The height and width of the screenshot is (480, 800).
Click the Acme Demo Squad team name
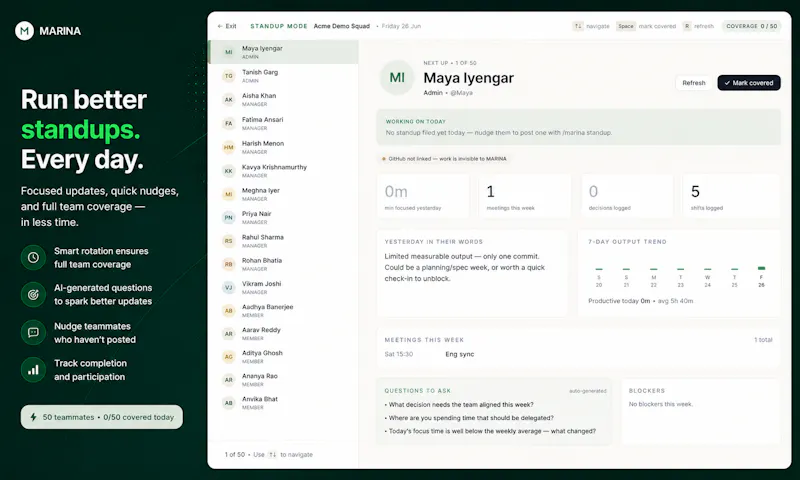(341, 26)
